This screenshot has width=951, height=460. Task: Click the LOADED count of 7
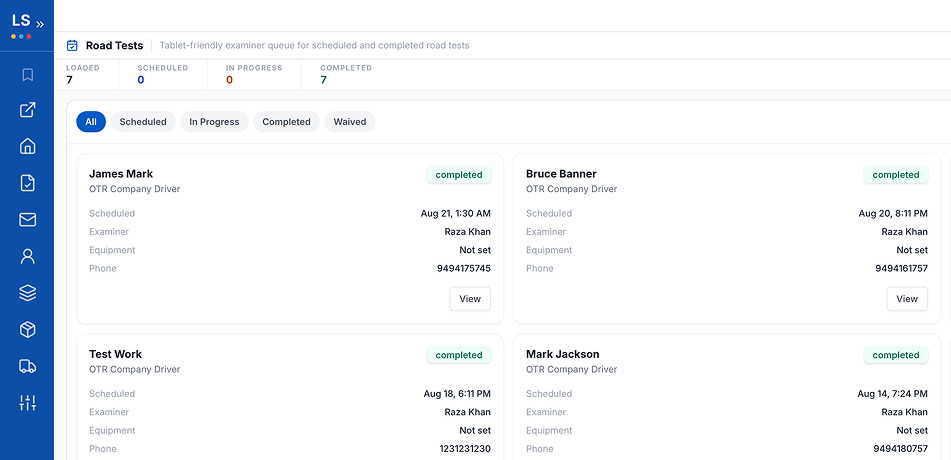[70, 79]
